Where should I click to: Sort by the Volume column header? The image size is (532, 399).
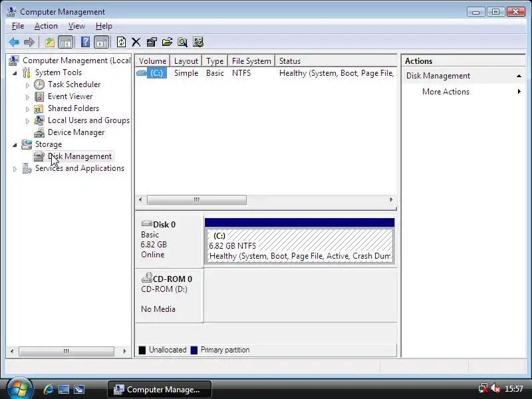152,61
